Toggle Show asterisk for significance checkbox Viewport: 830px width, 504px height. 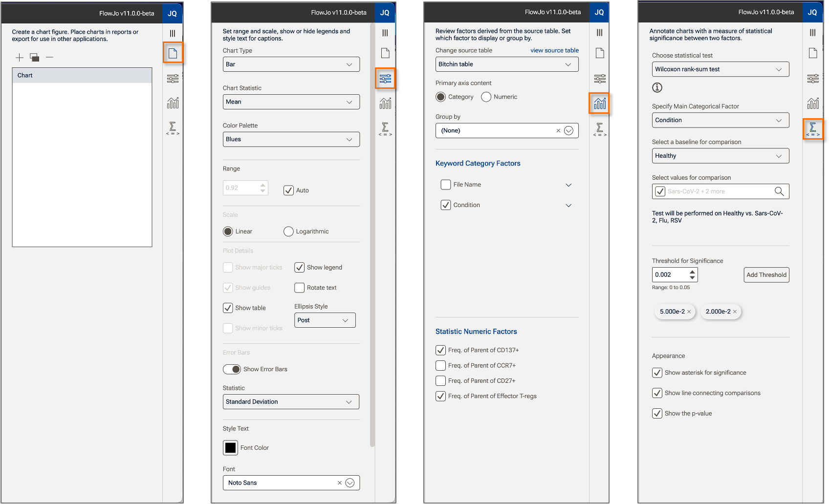coord(657,373)
